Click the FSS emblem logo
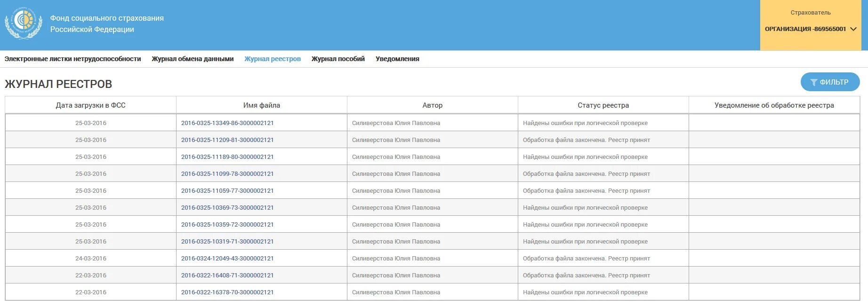 click(24, 23)
